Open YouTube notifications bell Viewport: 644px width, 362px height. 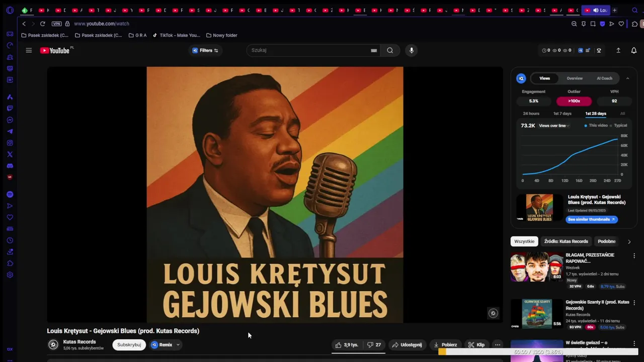634,50
